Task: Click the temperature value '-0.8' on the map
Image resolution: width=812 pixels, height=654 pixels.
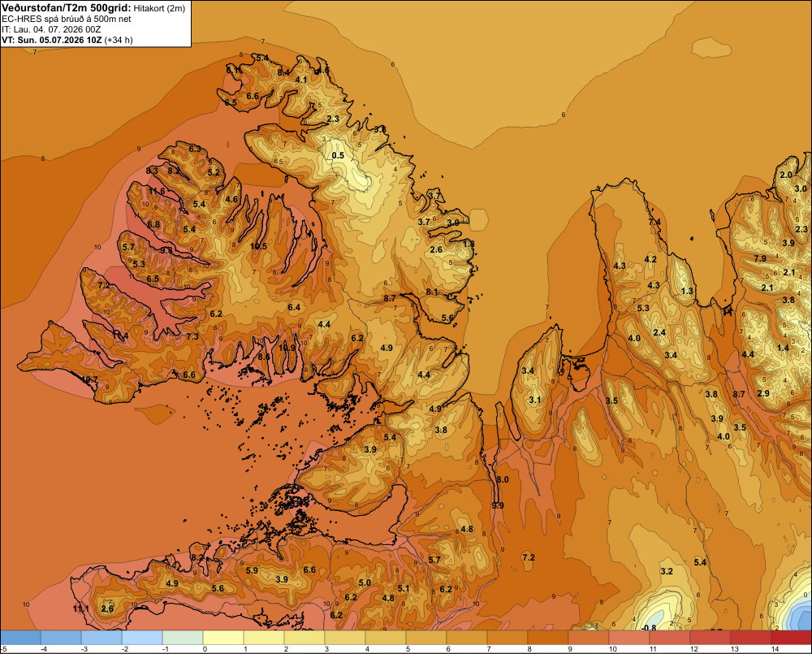Action: pyautogui.click(x=649, y=628)
